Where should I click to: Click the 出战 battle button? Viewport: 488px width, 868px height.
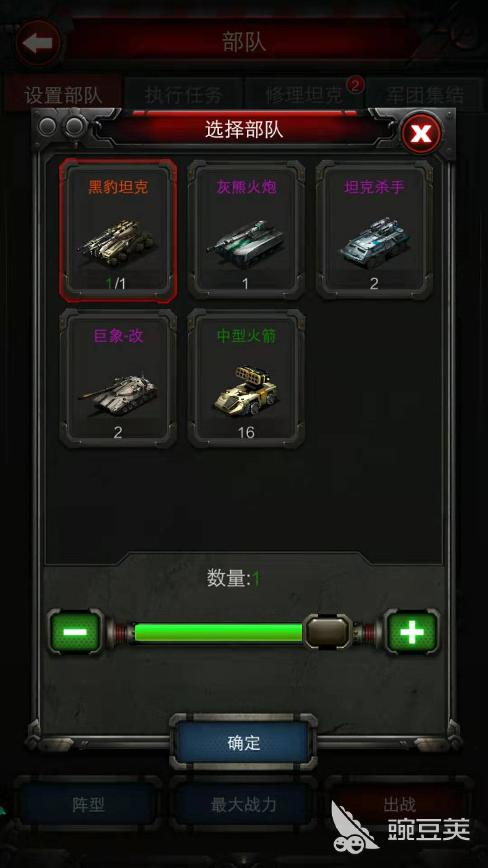coord(399,804)
